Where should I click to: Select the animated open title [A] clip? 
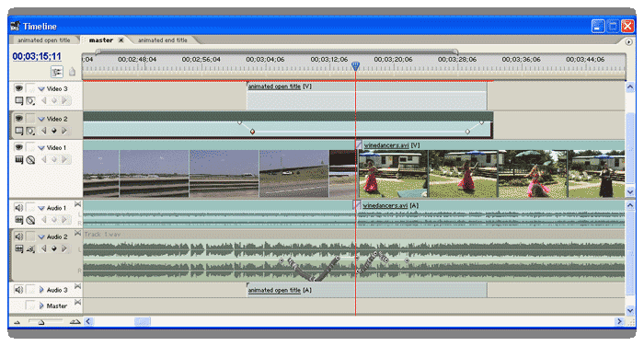366,290
